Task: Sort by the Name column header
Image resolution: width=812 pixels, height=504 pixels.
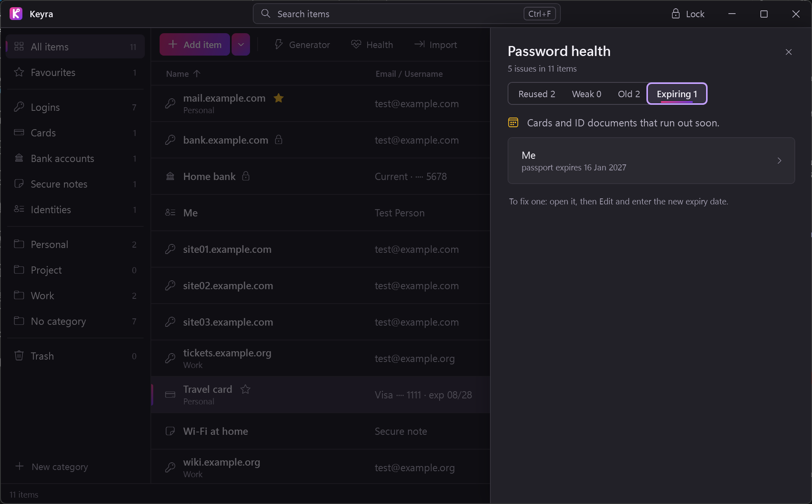Action: point(183,74)
